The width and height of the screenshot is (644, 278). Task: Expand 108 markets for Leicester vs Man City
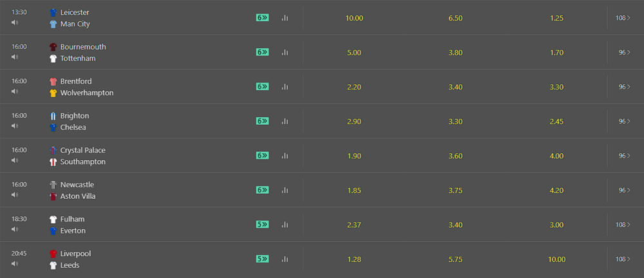pos(623,17)
